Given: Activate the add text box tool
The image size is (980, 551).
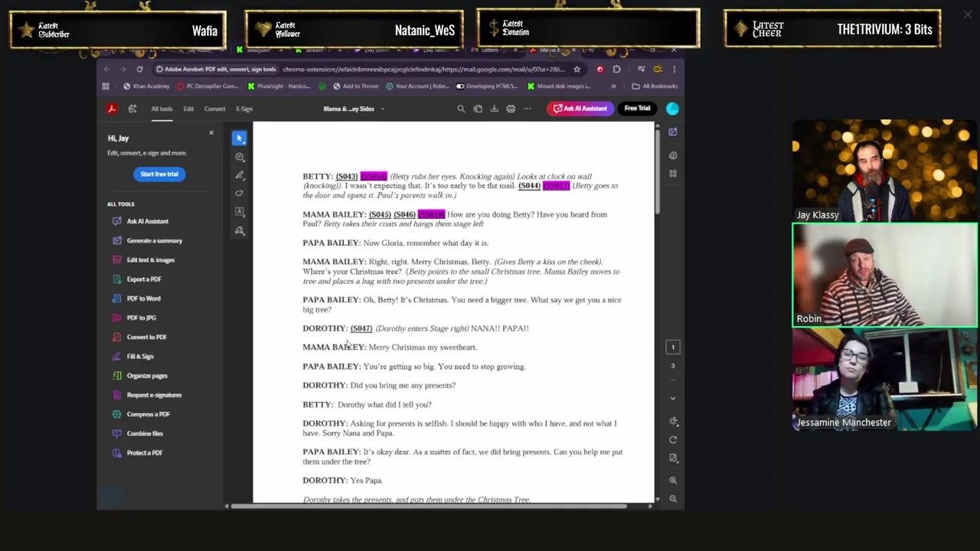Looking at the screenshot, I should click(x=240, y=212).
